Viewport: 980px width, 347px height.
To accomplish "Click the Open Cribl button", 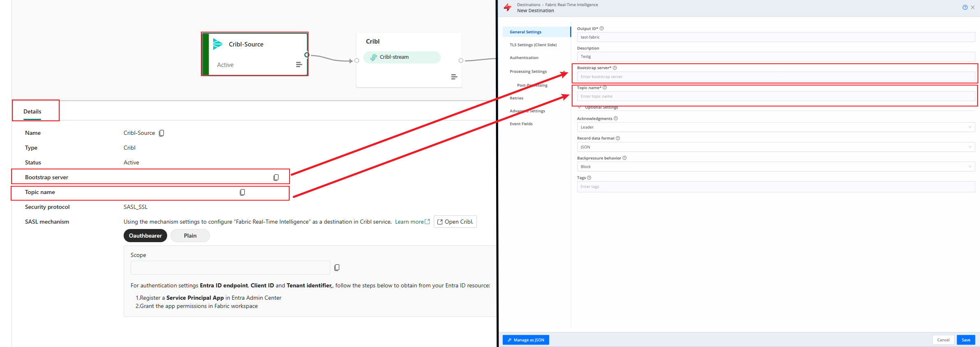I will point(455,222).
